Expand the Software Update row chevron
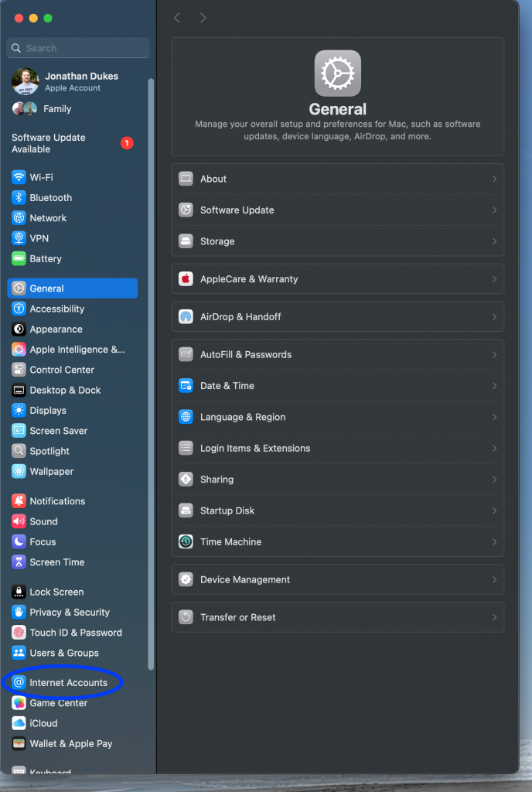This screenshot has height=792, width=532. pos(494,210)
